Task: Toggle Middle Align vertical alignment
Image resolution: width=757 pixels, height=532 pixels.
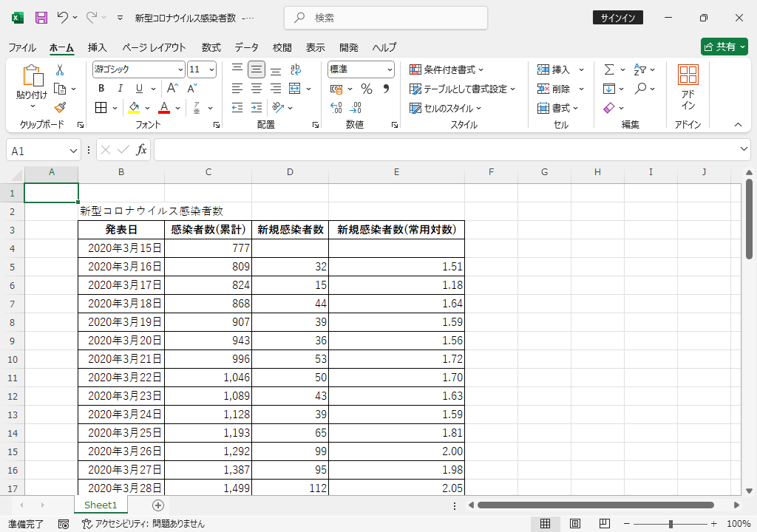Action: (x=257, y=70)
